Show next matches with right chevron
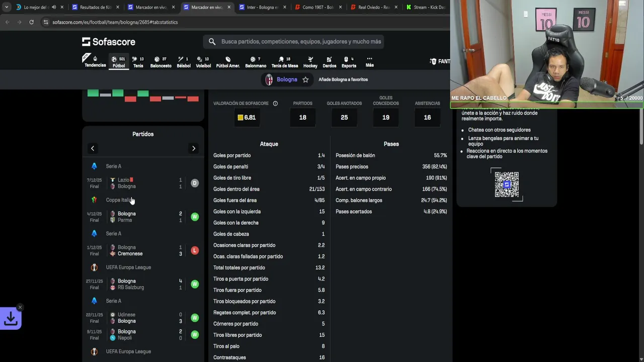 coord(194,148)
